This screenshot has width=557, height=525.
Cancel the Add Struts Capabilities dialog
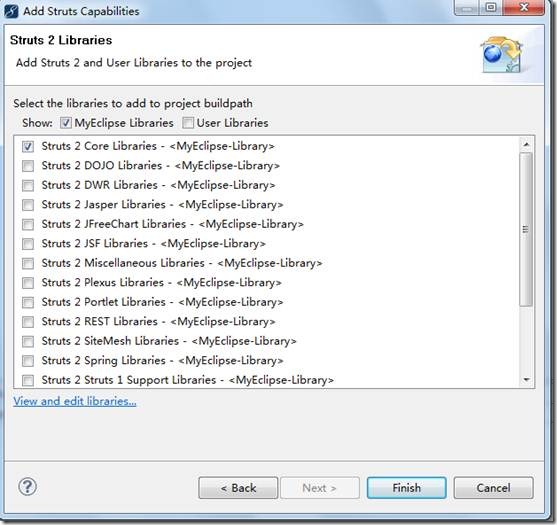pyautogui.click(x=493, y=488)
